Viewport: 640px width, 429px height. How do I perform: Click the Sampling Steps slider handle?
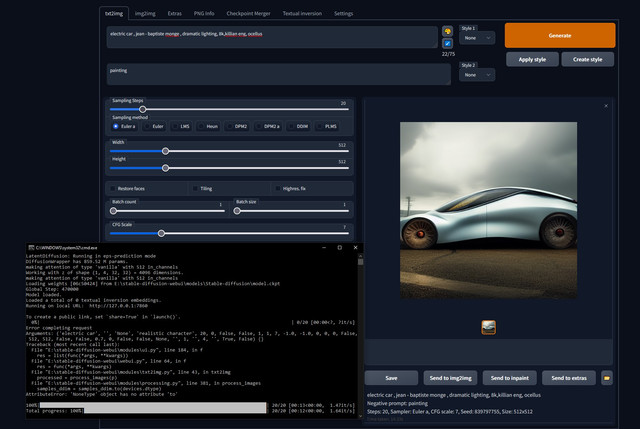(142, 109)
